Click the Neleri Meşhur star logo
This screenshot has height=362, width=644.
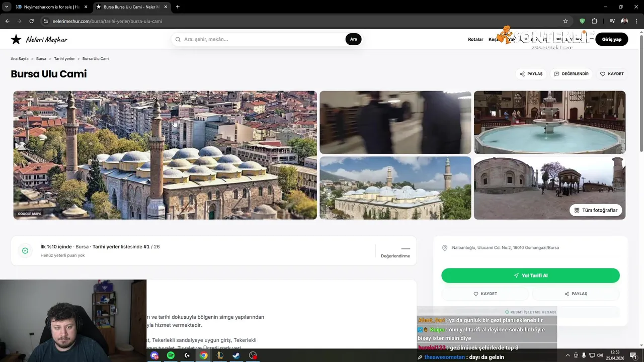(16, 39)
